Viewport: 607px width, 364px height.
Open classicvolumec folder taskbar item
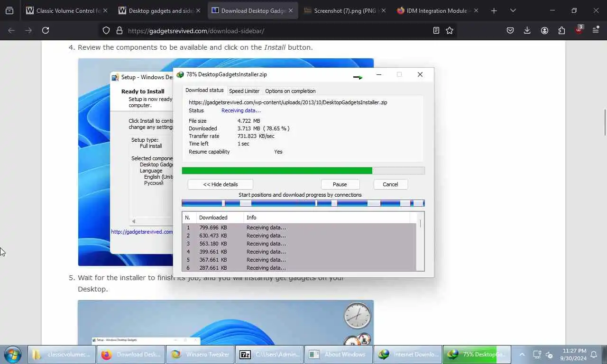[x=62, y=355]
